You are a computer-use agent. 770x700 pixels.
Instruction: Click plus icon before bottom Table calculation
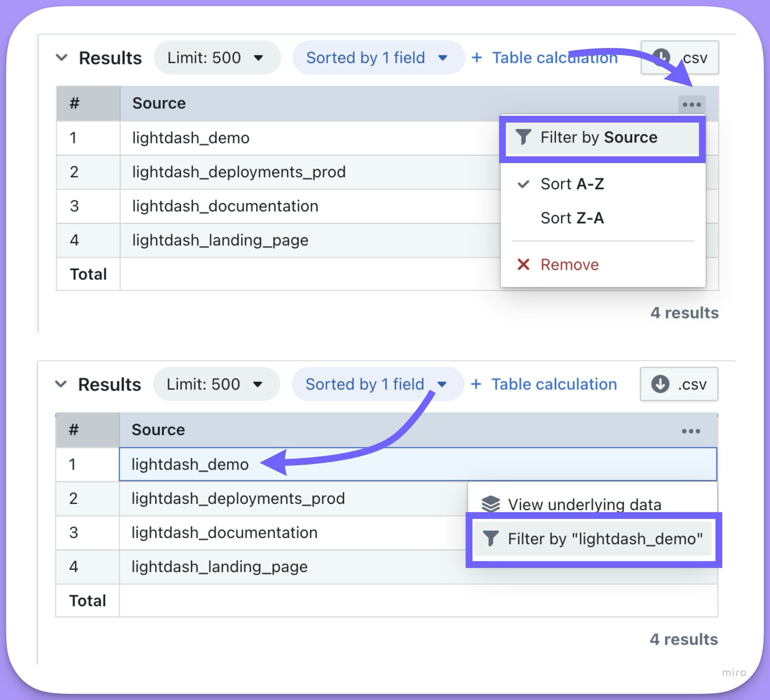point(476,384)
